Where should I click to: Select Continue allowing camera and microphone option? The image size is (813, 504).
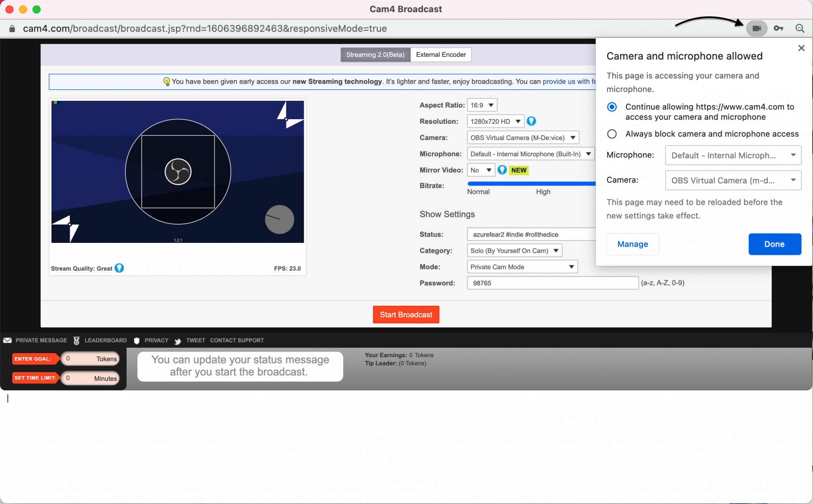pyautogui.click(x=612, y=107)
